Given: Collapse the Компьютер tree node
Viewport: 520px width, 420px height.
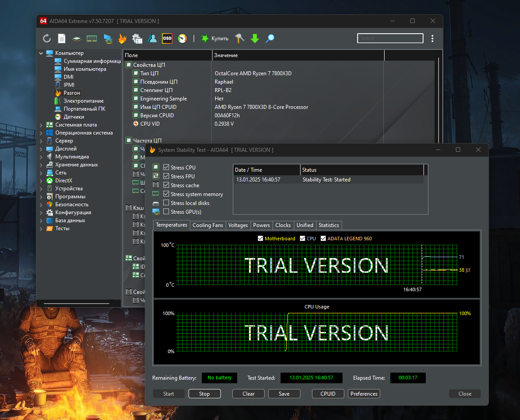Looking at the screenshot, I should [41, 53].
